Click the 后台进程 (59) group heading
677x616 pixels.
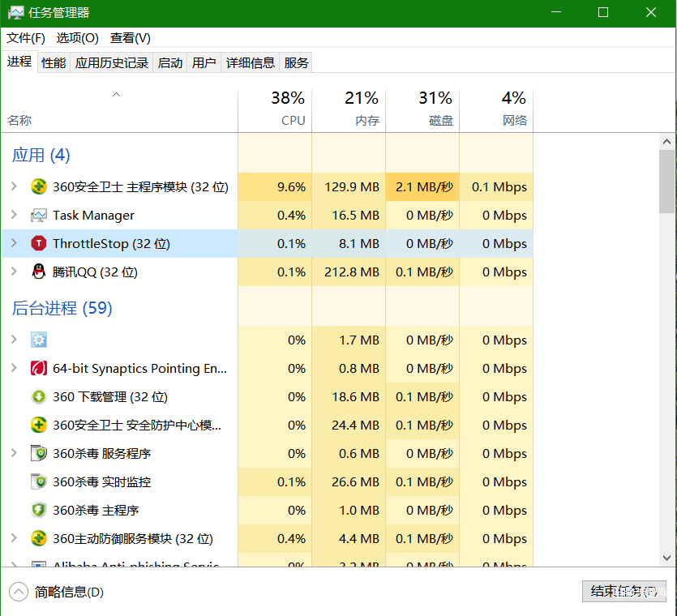(x=62, y=308)
